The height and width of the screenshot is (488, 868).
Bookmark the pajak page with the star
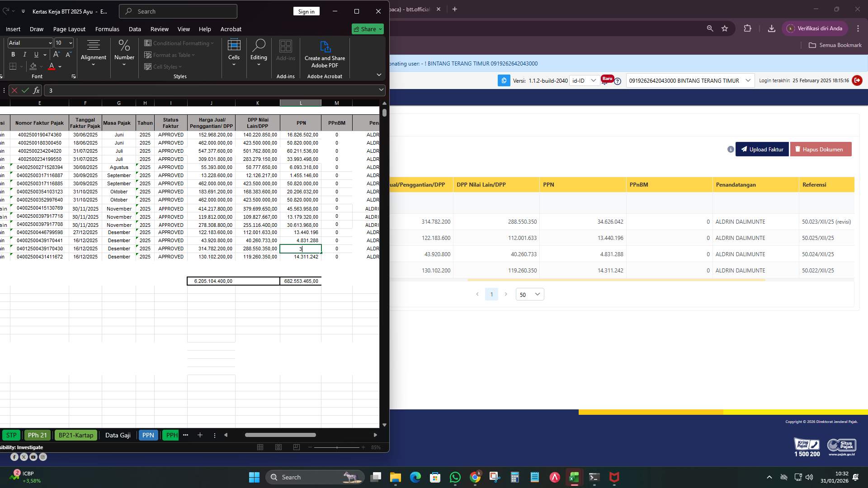pyautogui.click(x=725, y=28)
